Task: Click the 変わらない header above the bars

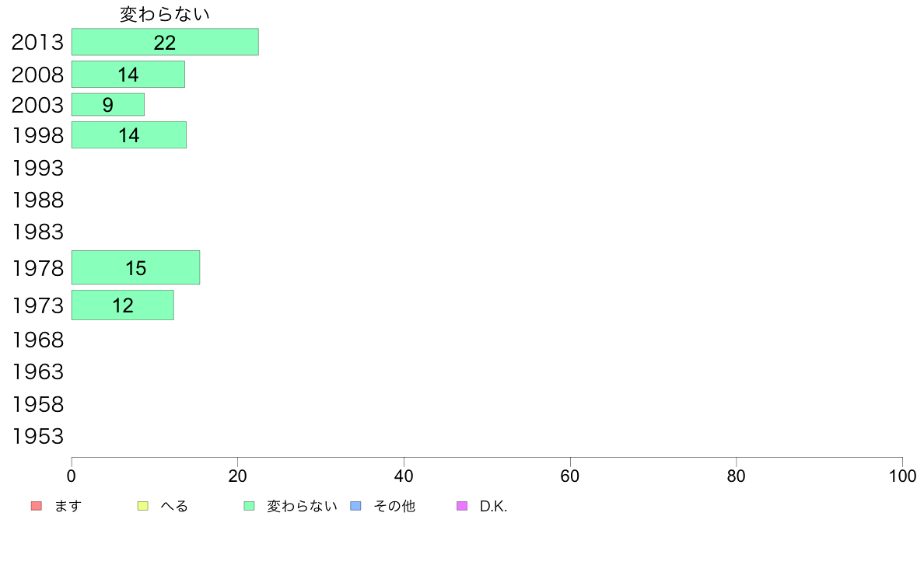Action: coord(164,14)
